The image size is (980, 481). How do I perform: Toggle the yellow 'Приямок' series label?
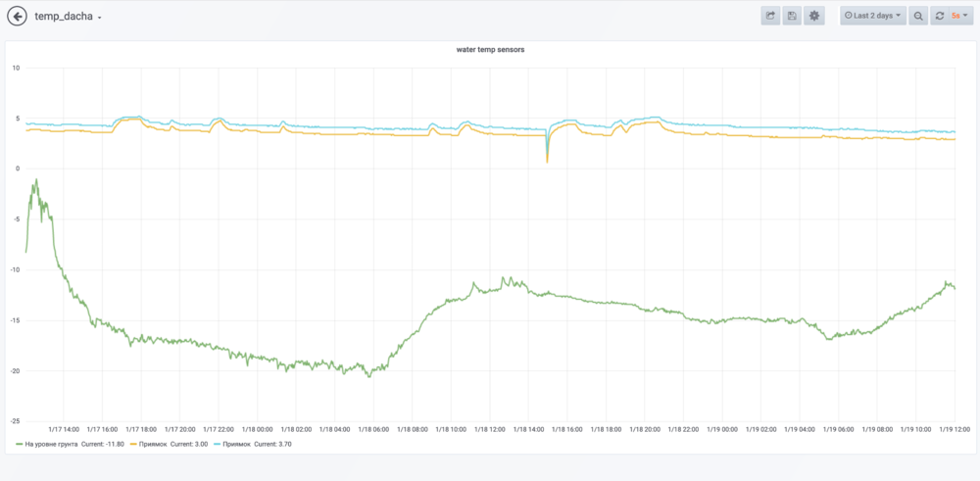(x=146, y=444)
